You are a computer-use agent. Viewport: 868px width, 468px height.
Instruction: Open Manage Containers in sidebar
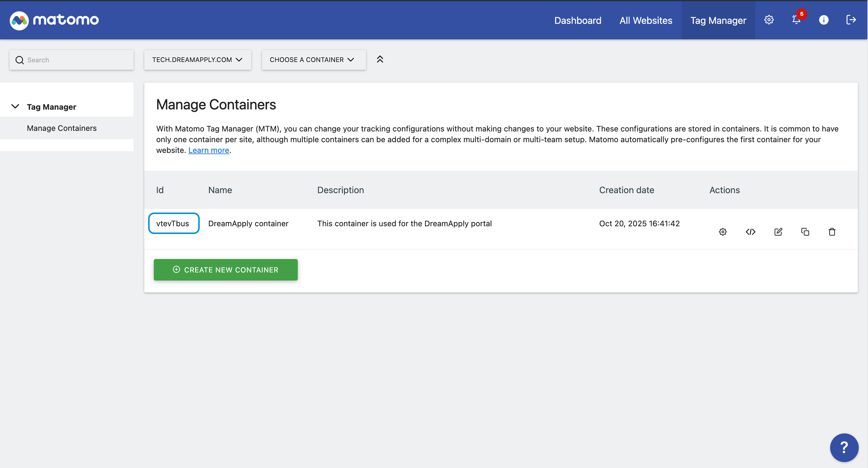pos(62,128)
